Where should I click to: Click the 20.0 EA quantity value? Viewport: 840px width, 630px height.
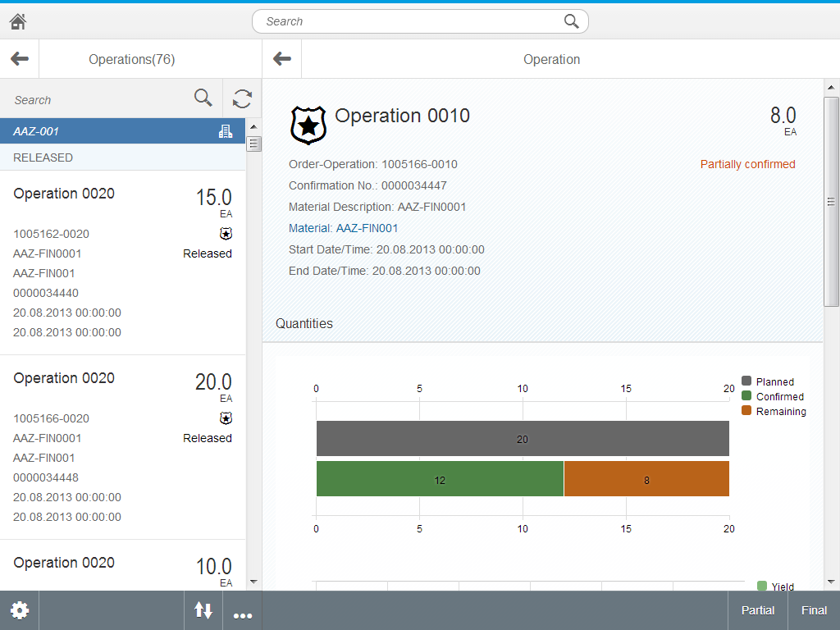point(213,387)
